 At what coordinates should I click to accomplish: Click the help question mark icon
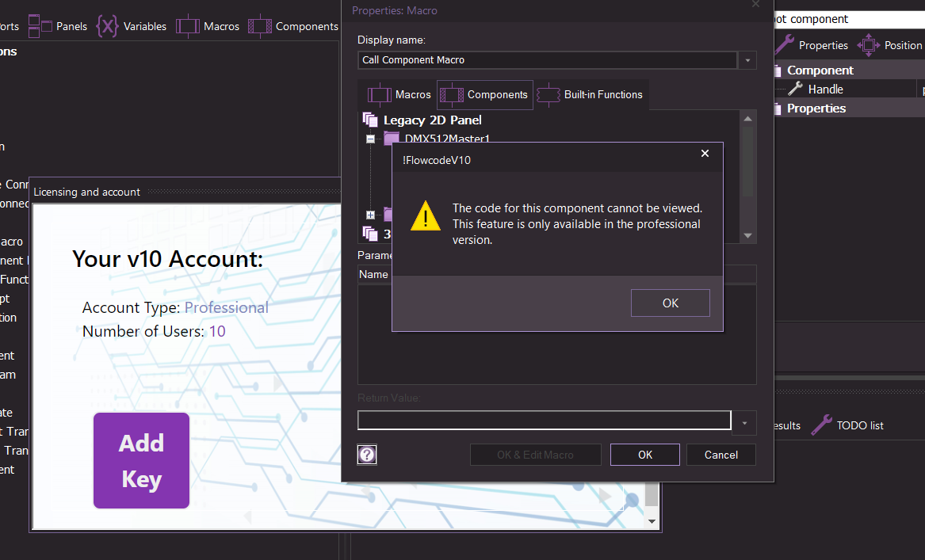click(367, 454)
